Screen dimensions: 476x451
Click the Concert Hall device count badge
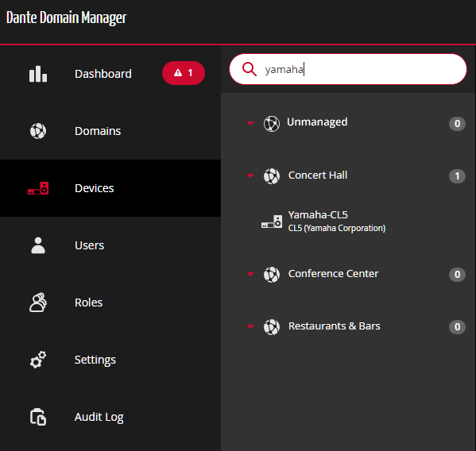click(457, 176)
